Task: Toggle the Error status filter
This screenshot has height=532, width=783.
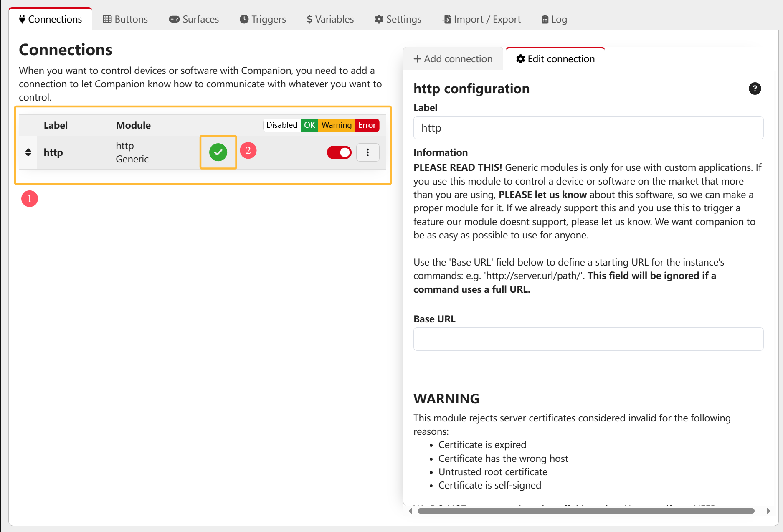Action: point(367,125)
